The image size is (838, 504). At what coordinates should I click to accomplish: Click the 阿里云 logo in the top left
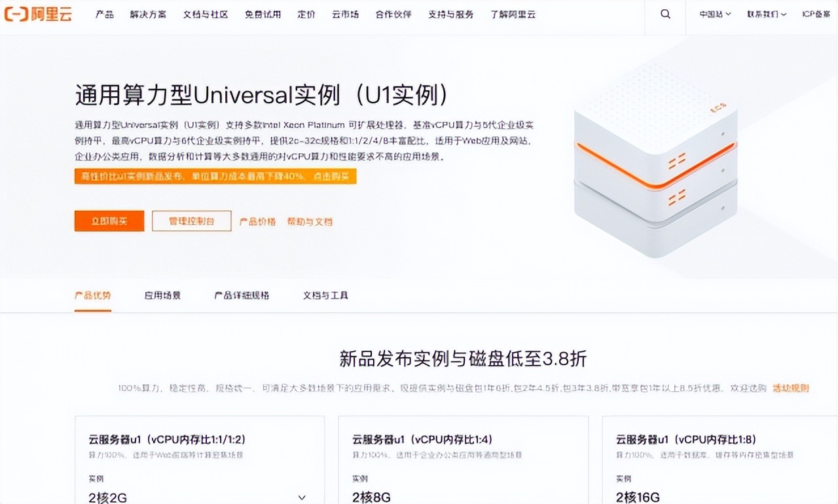click(x=39, y=14)
